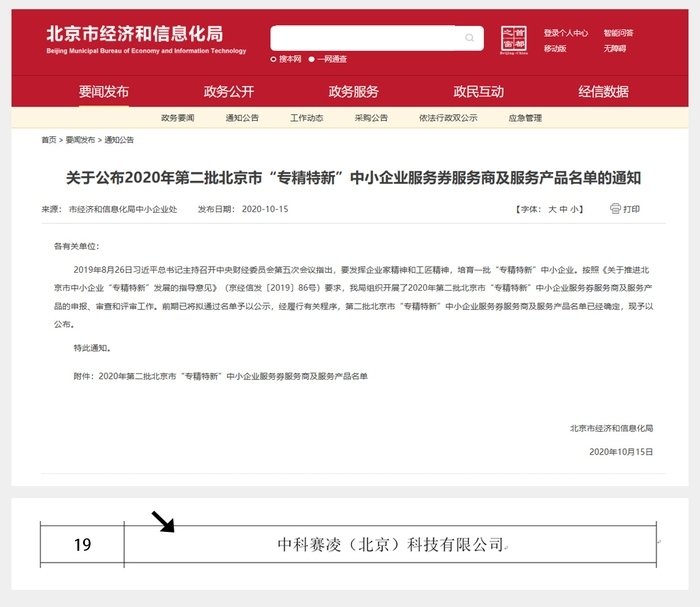Open 登录个人中心 link
The height and width of the screenshot is (607, 700).
point(566,33)
